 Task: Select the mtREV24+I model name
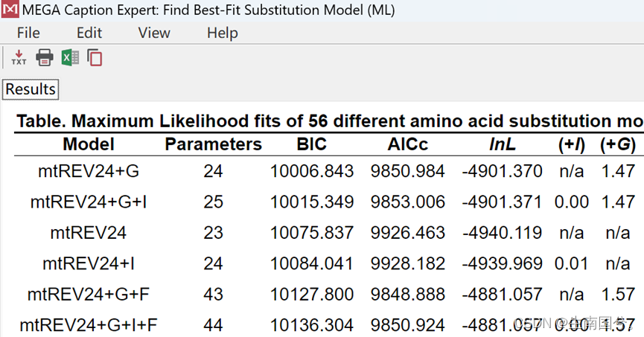point(89,263)
